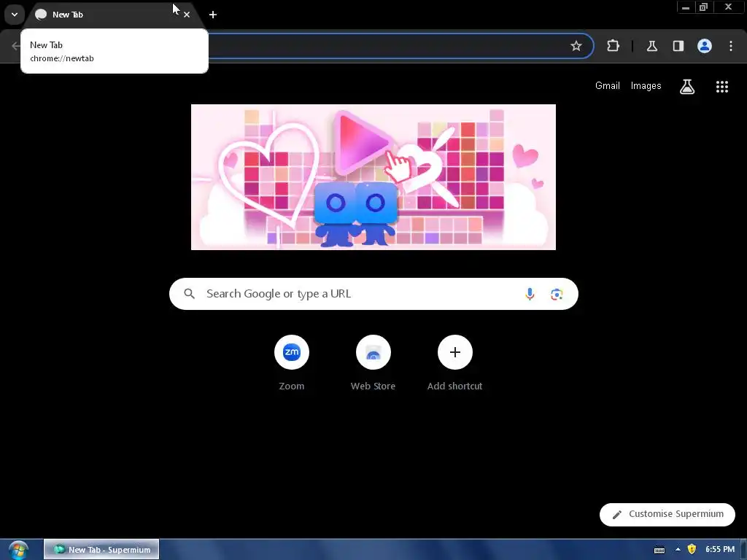Toggle the side panel icon
The image size is (747, 560).
point(678,46)
